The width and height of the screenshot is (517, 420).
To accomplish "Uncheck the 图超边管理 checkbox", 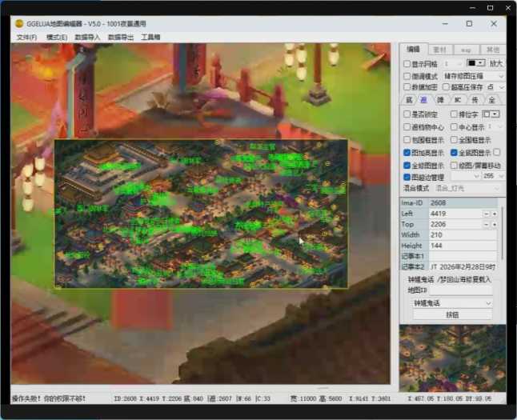I will [407, 177].
